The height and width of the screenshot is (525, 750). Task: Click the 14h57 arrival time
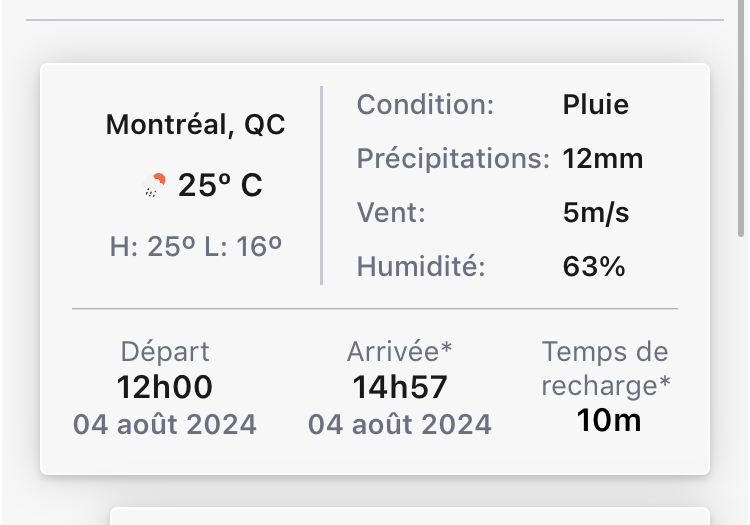click(x=399, y=386)
